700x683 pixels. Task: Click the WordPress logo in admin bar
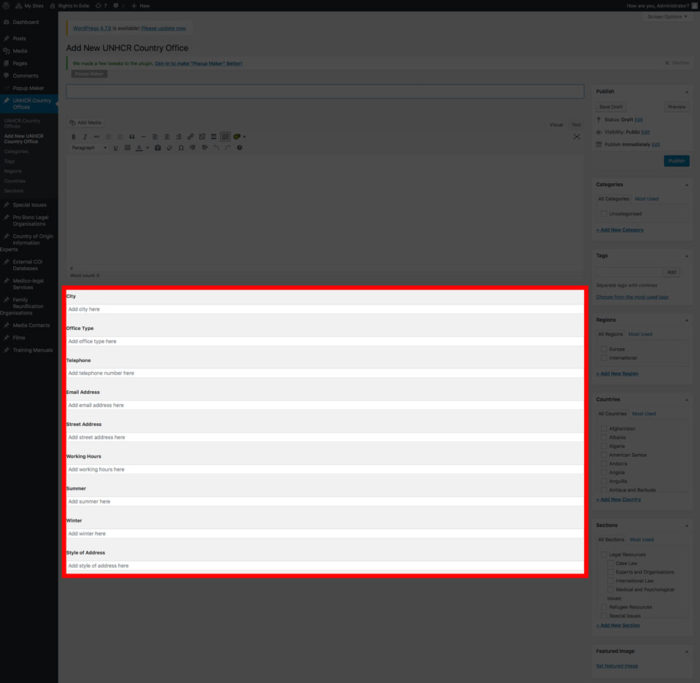pos(6,6)
